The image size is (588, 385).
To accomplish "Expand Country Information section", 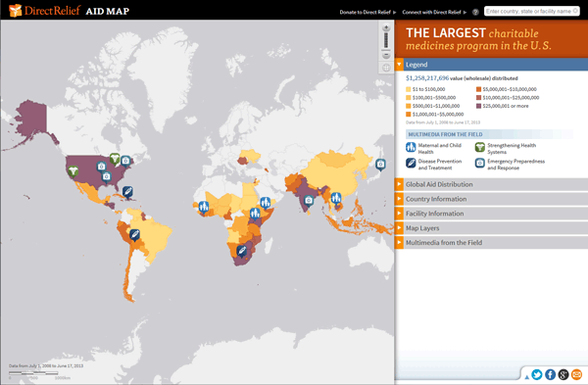I will tap(491, 199).
